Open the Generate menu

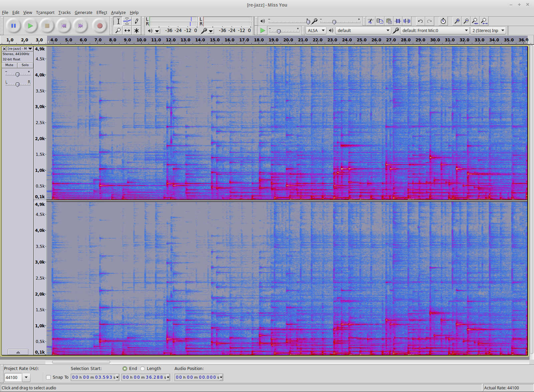click(83, 12)
